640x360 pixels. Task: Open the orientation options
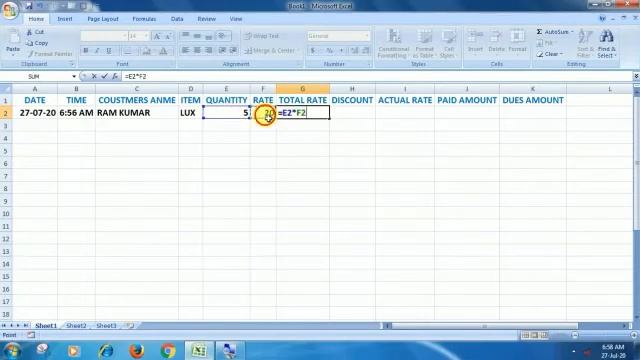(x=222, y=36)
